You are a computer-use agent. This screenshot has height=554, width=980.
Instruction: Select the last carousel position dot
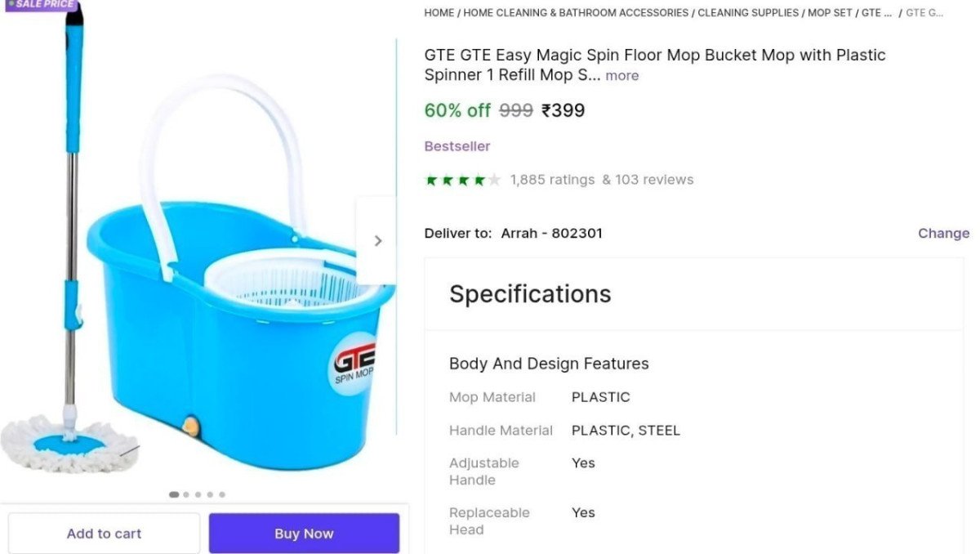tap(220, 494)
